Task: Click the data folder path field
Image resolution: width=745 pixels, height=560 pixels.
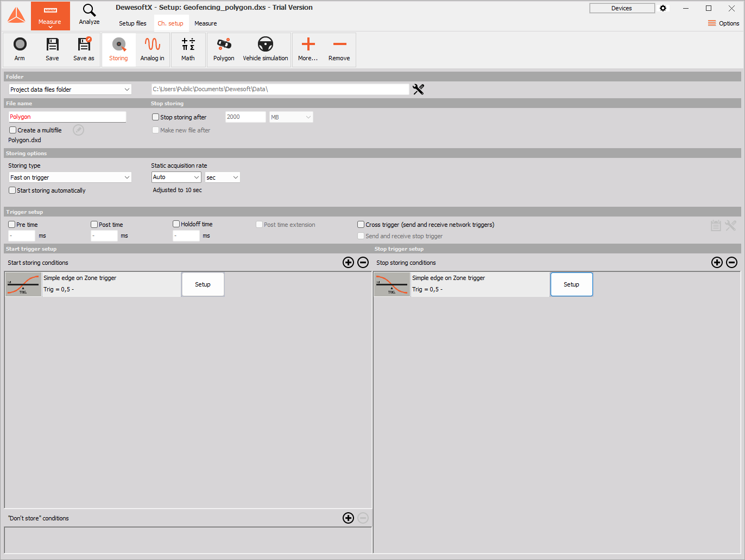Action: click(x=280, y=90)
